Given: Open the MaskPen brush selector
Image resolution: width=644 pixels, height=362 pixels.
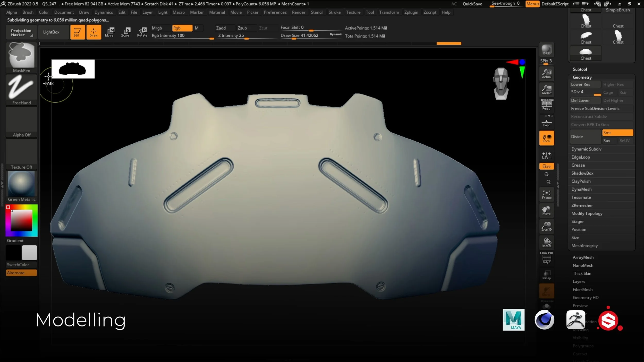Looking at the screenshot, I should [21, 58].
